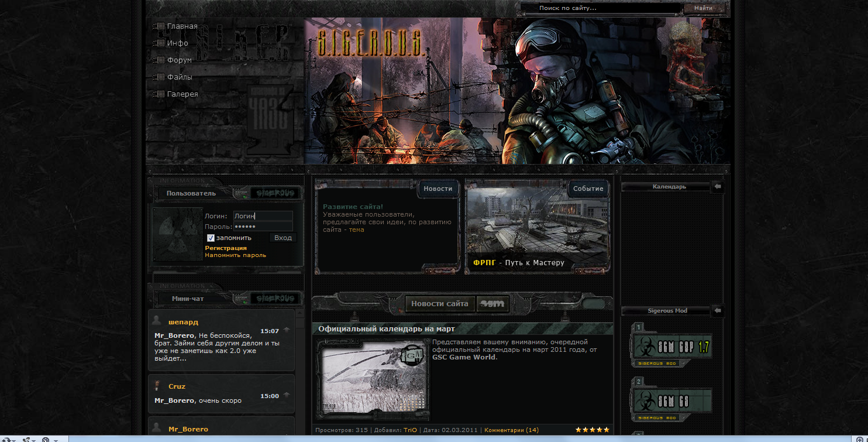Collapse the Sigerous Mod panel arrow
Viewport: 868px width, 442px height.
click(718, 310)
